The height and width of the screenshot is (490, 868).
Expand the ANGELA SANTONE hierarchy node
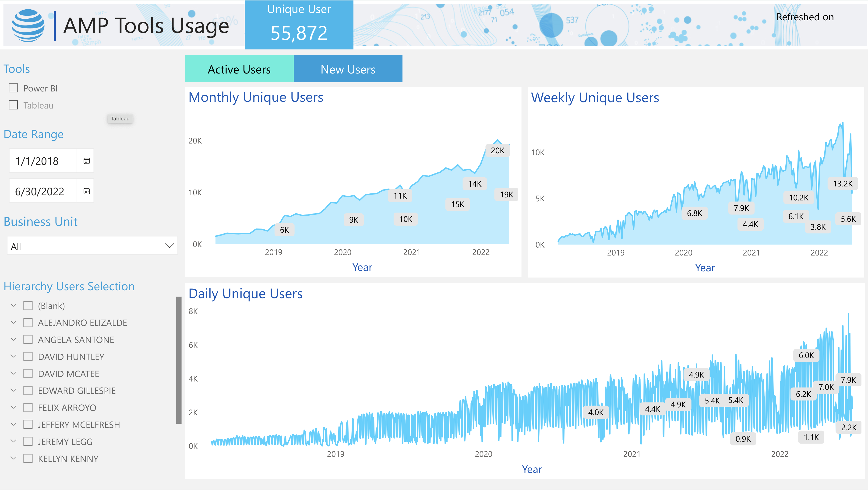(x=14, y=339)
